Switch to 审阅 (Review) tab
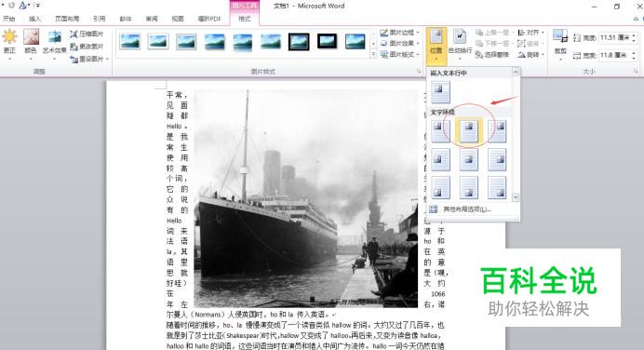Viewport: 644px width, 350px height. (x=152, y=19)
